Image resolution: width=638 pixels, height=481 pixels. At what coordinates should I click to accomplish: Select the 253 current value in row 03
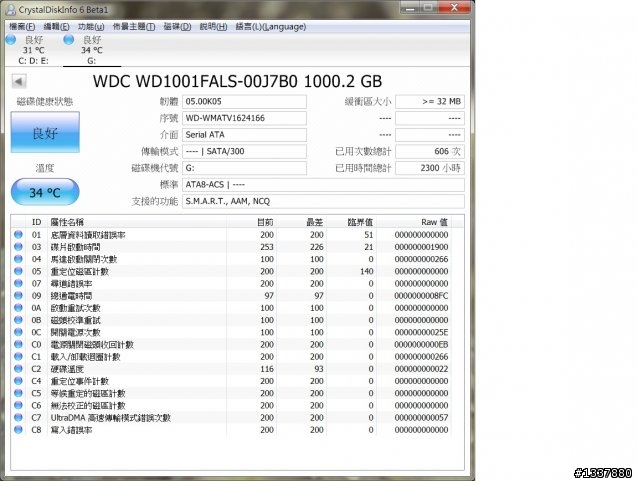click(267, 247)
